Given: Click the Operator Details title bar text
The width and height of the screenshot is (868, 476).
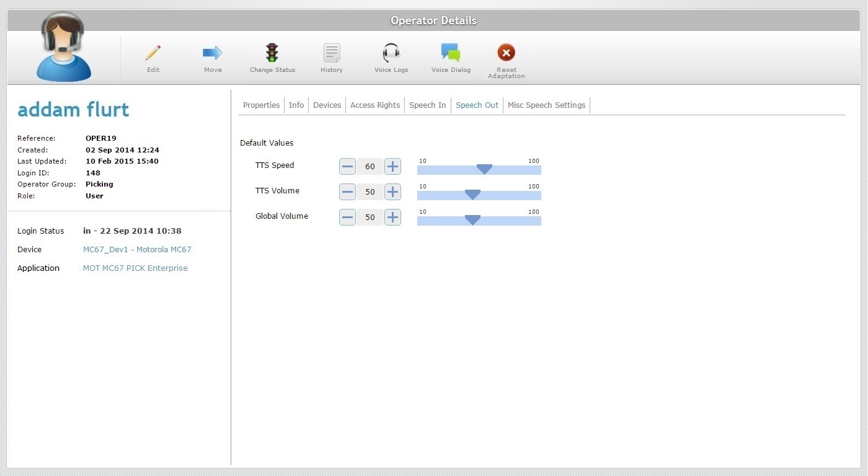Looking at the screenshot, I should tap(433, 20).
